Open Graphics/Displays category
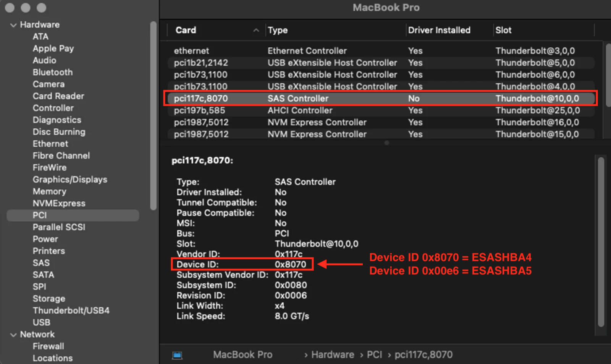 click(70, 180)
